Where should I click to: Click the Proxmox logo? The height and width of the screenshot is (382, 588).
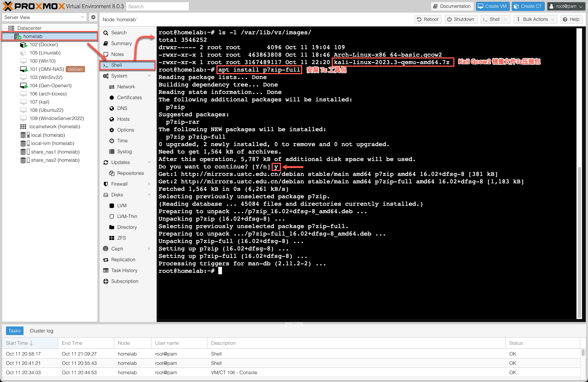[34, 6]
